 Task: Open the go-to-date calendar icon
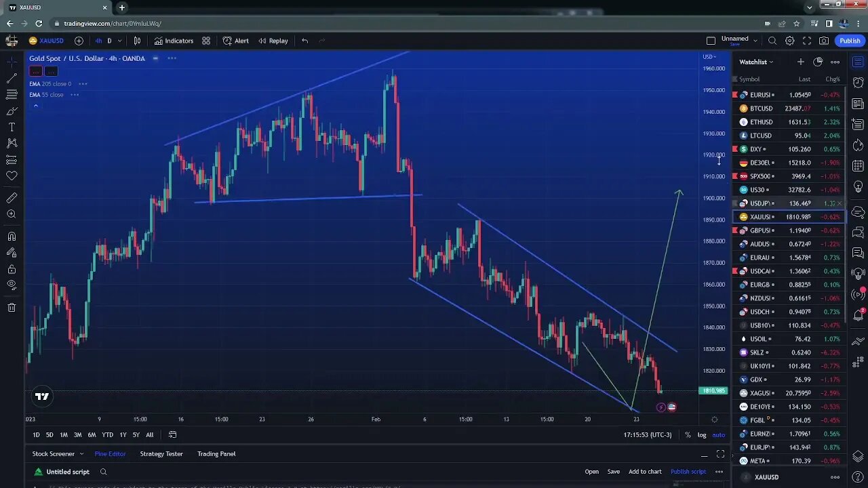[x=172, y=434]
